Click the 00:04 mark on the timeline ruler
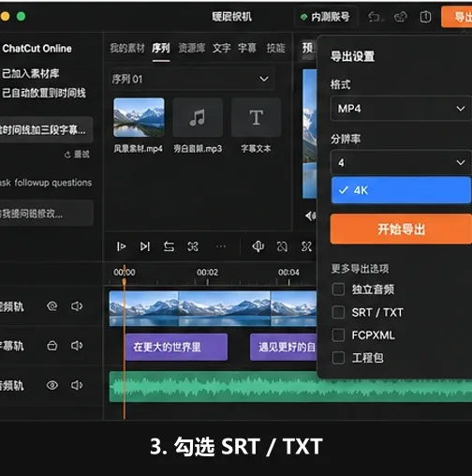This screenshot has height=476, width=472. [288, 273]
